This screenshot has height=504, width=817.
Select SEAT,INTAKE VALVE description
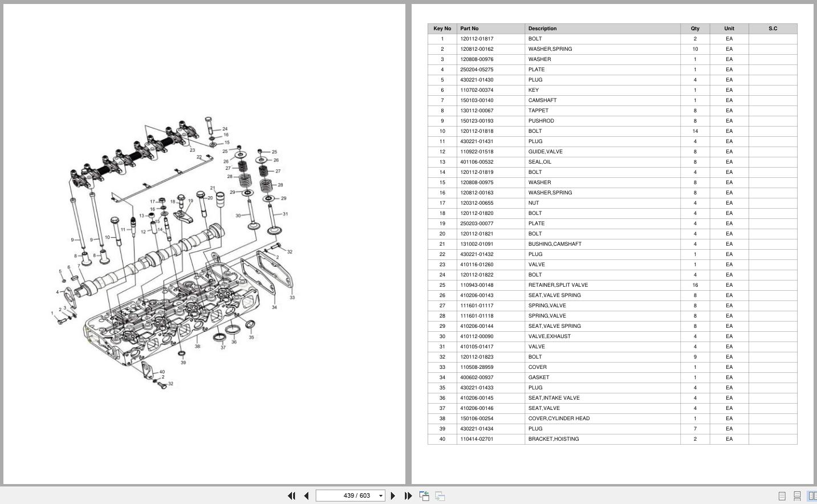554,398
